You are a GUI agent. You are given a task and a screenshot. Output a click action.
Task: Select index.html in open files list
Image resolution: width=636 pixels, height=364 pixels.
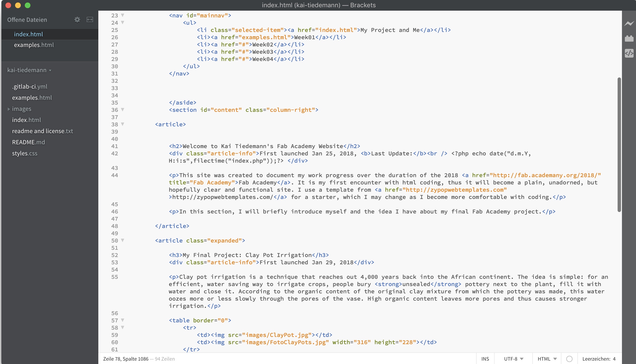(x=28, y=34)
